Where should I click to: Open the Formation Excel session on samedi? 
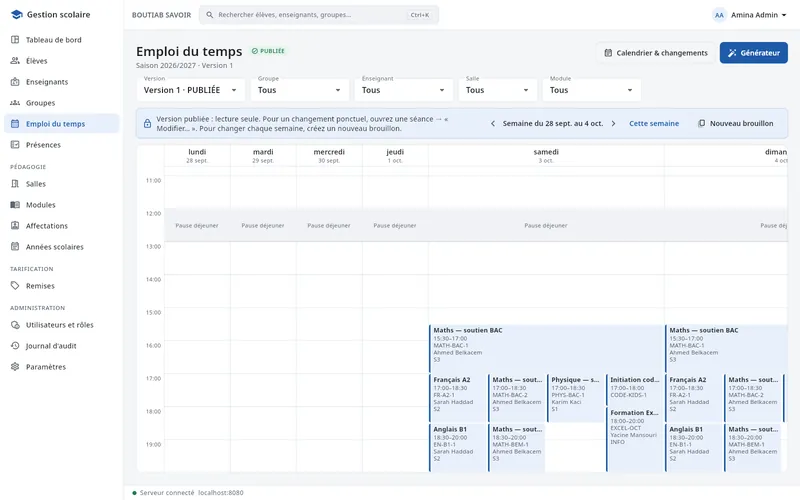tap(634, 438)
